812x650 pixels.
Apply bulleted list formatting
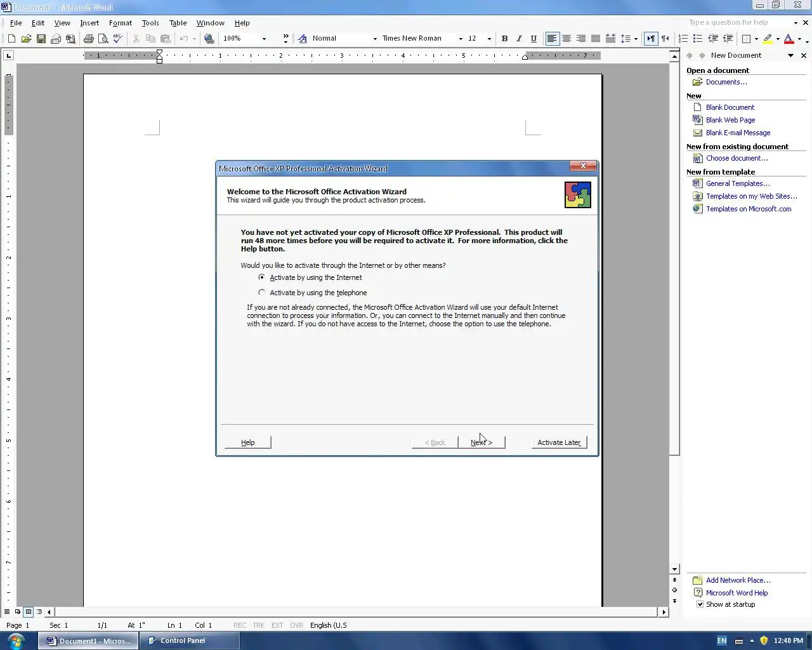[698, 39]
